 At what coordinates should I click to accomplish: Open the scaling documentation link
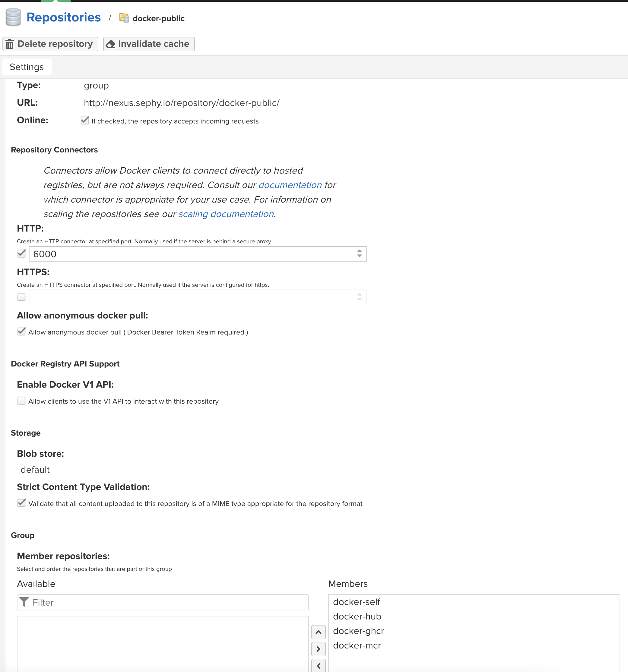pos(226,214)
